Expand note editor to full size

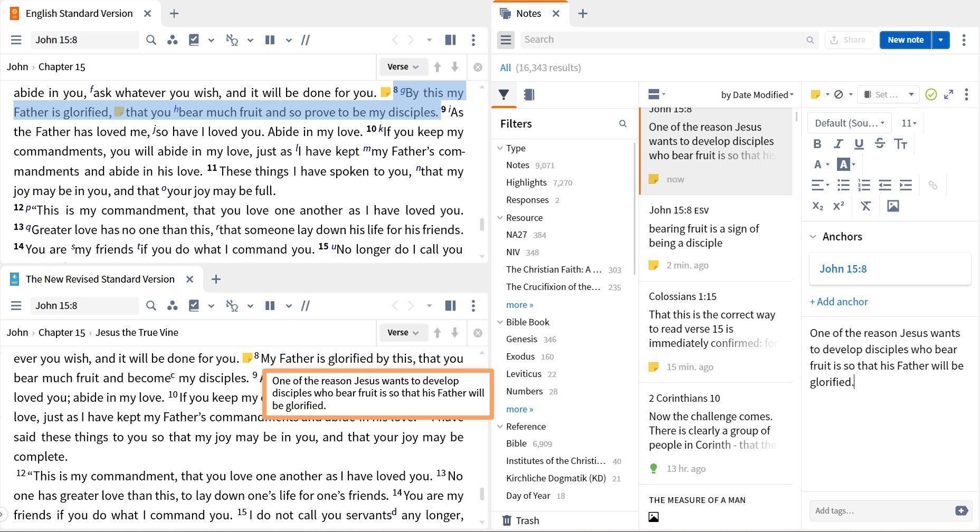point(948,95)
